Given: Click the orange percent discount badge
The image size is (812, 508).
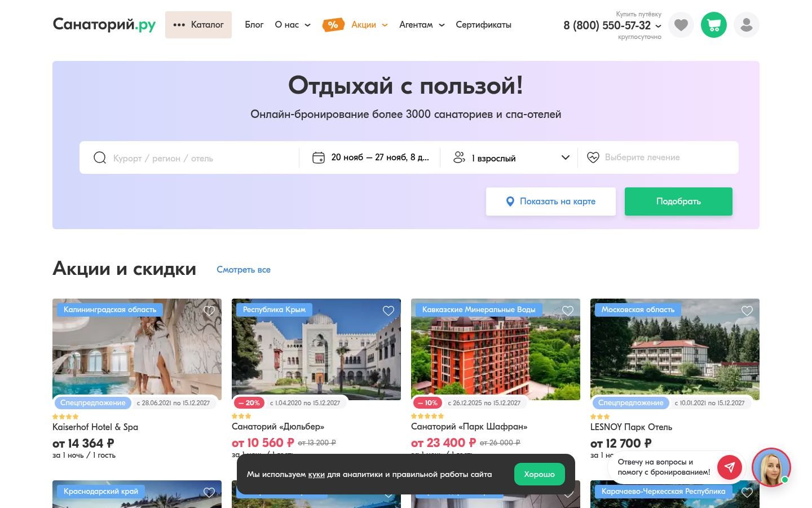Looking at the screenshot, I should coord(333,25).
